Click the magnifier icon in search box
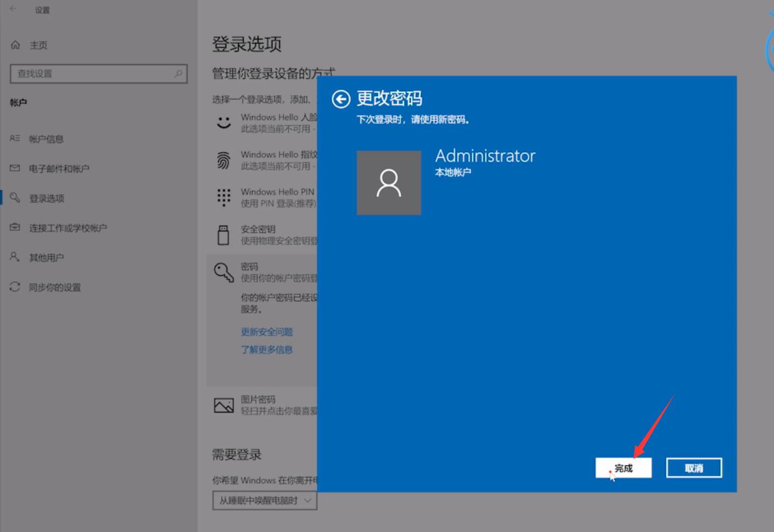 pos(178,74)
